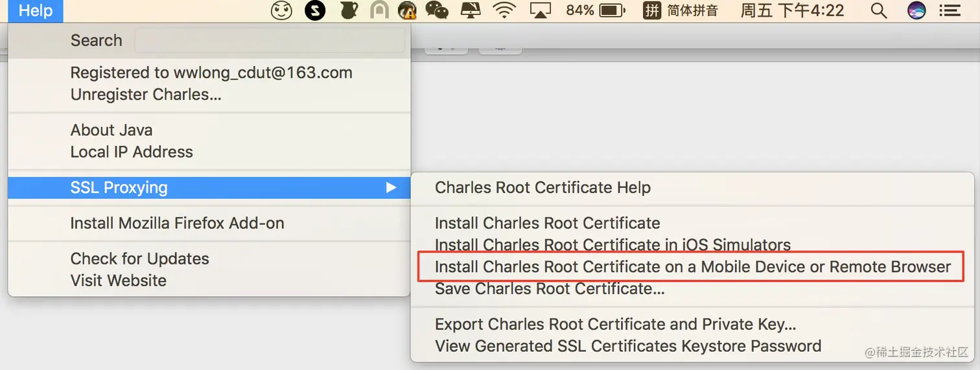This screenshot has width=980, height=370.
Task: Click the Help menu Search field
Action: coord(270,40)
